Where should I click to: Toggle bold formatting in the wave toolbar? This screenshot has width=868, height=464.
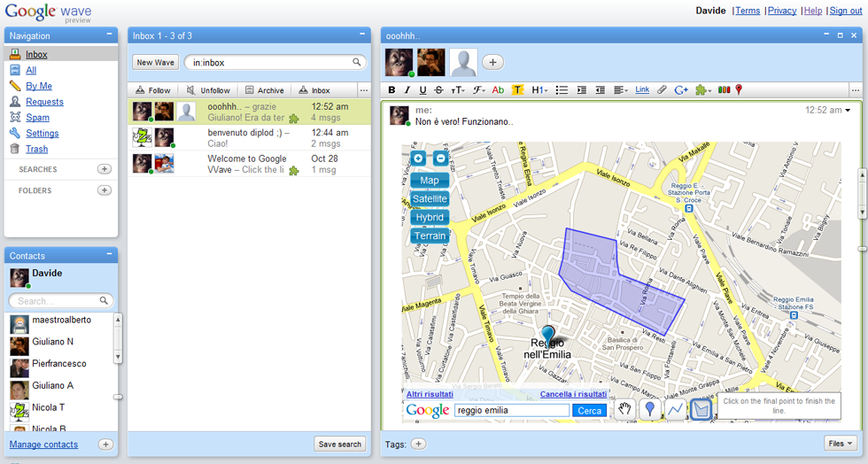tap(391, 89)
